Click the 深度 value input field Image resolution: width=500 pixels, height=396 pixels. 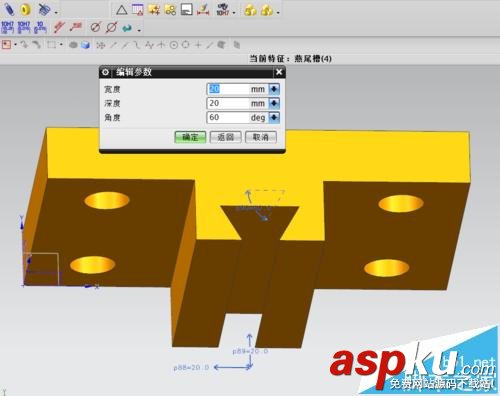click(237, 103)
